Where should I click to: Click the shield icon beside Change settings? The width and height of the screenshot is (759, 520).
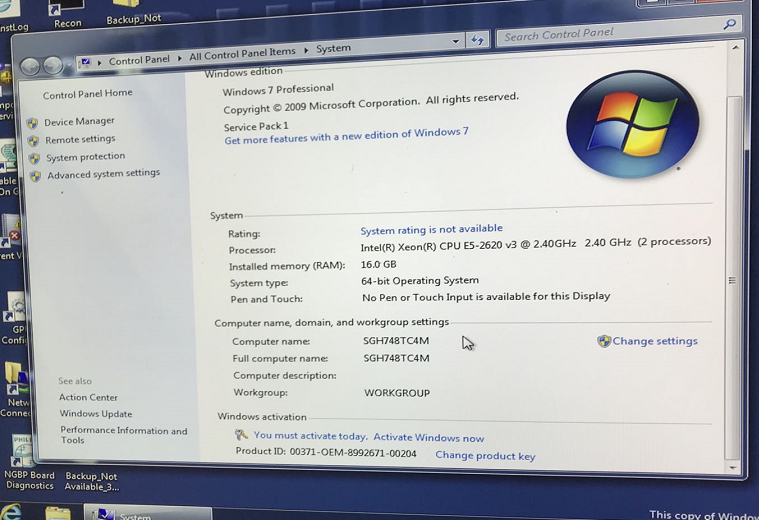click(604, 341)
